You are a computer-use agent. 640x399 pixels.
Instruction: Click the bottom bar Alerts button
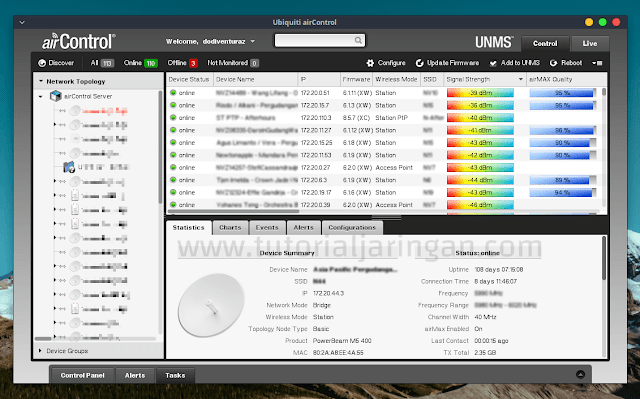point(135,375)
